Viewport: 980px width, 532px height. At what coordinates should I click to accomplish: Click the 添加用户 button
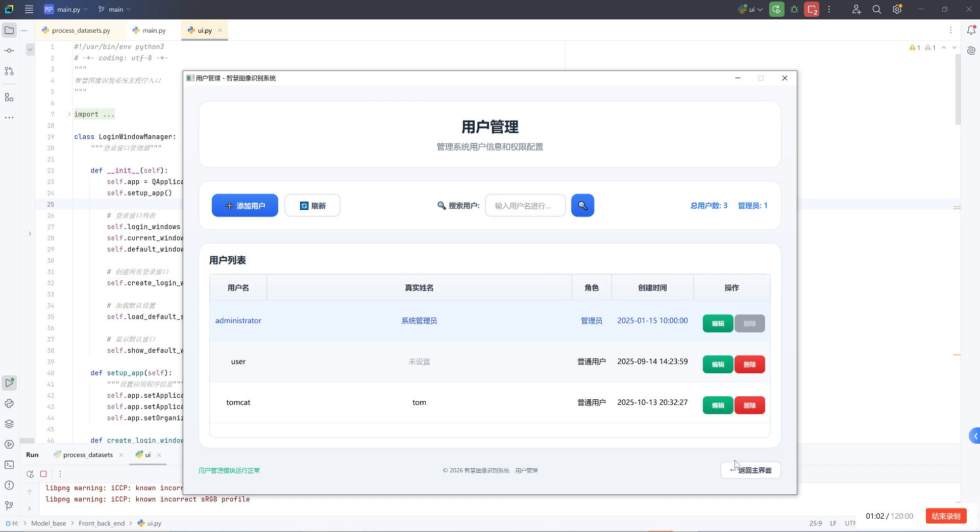click(x=244, y=205)
